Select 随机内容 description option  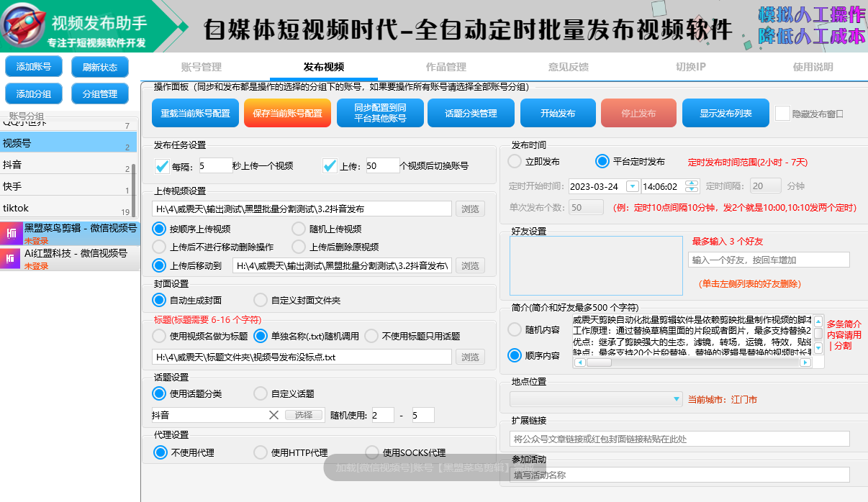click(515, 329)
